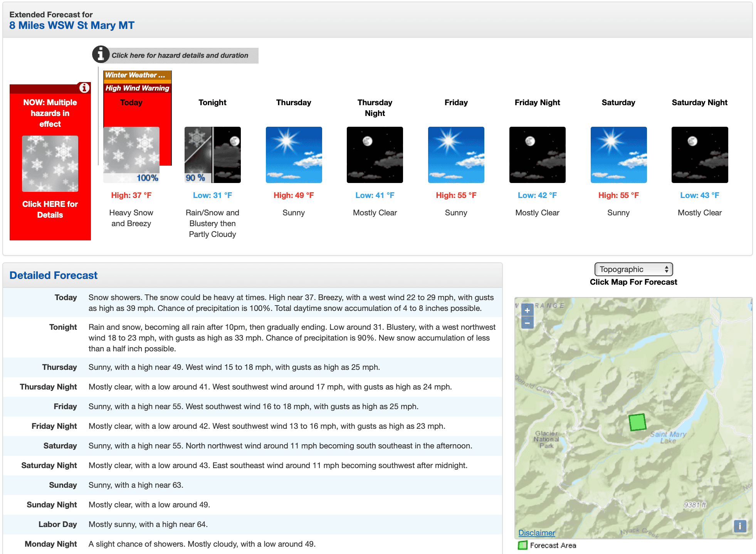Open the High Wind Warning banner
This screenshot has width=756, height=554.
click(x=138, y=88)
